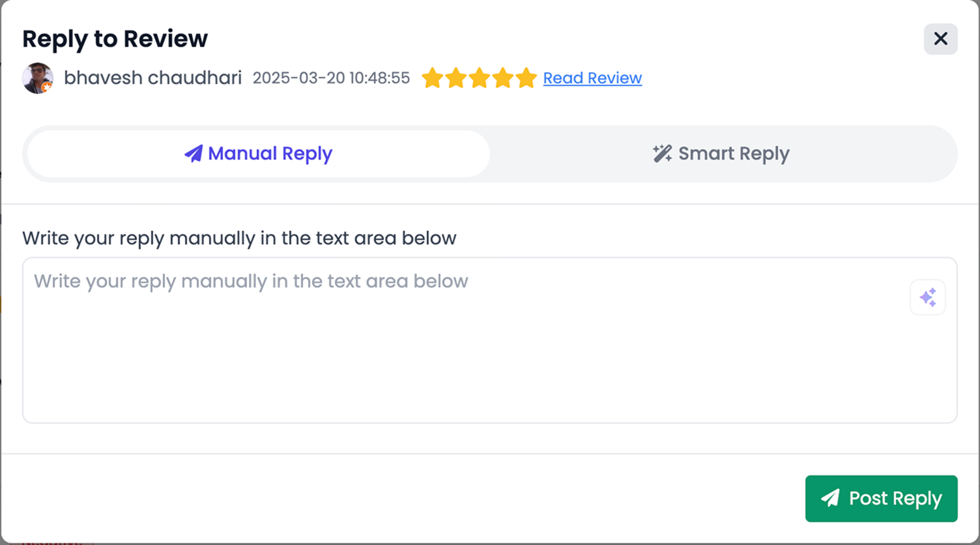Click the text area instruction label
The image size is (980, 545).
(239, 239)
